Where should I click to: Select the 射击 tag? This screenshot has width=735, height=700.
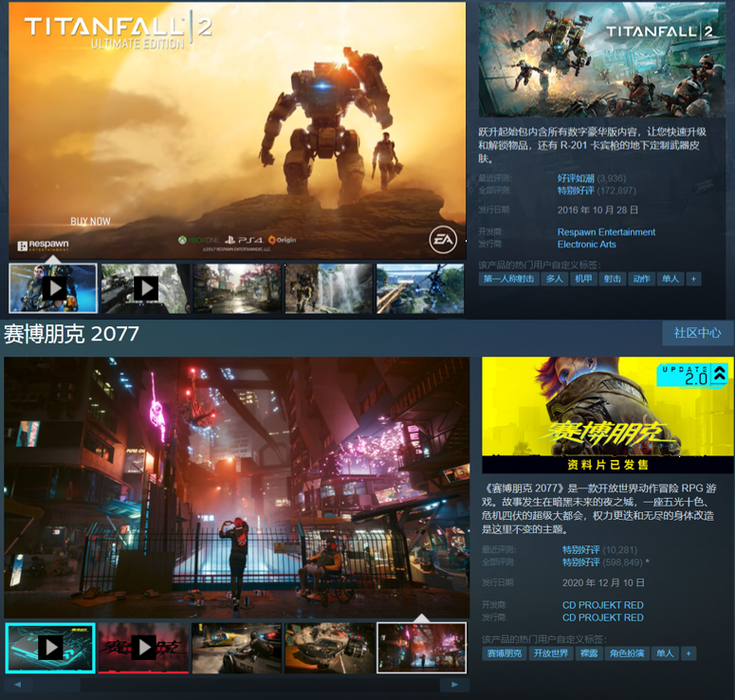[613, 279]
